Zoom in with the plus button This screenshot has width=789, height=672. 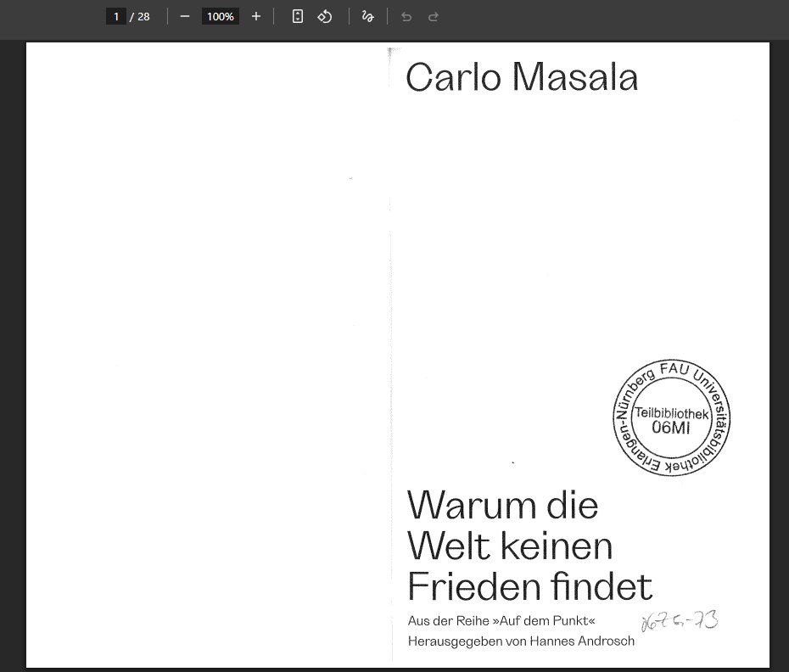pos(255,17)
